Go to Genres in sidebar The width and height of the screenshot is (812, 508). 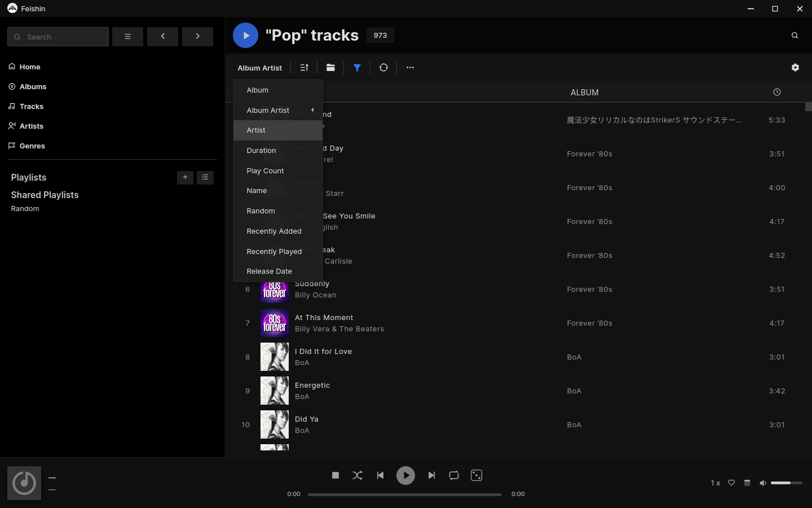point(32,146)
